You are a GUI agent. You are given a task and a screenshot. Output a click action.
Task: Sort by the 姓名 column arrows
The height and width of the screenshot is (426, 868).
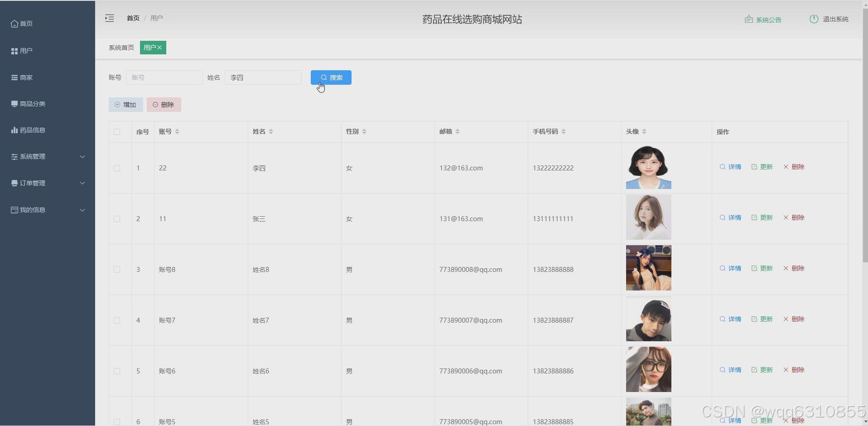coord(271,131)
